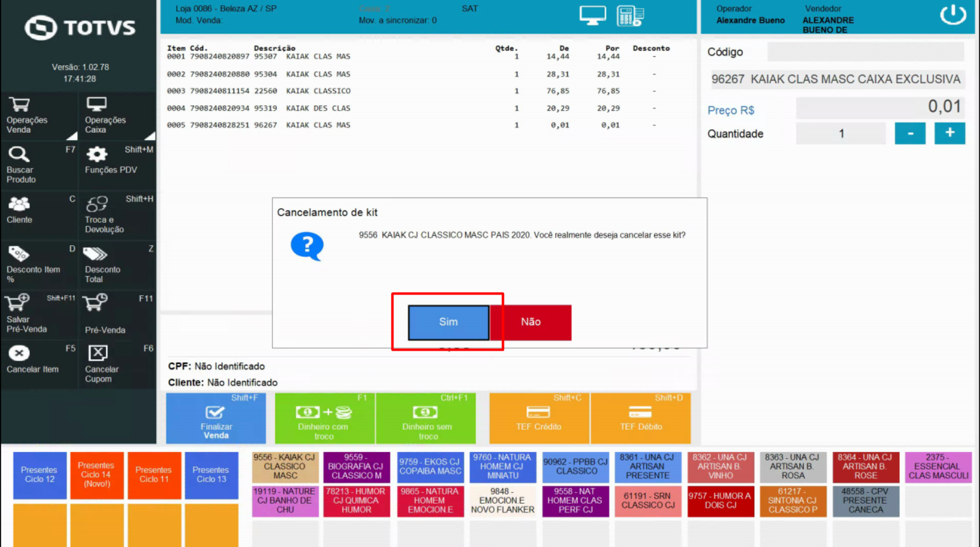
Task: Click the Preço R$ value field
Action: (x=880, y=108)
